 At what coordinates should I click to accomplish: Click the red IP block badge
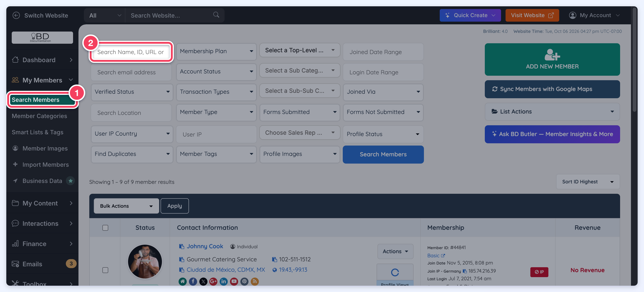tap(539, 272)
